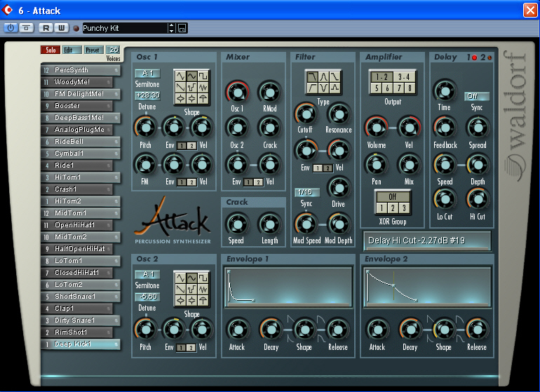Click the Delay Feedback knob
The width and height of the screenshot is (540, 392).
445,128
